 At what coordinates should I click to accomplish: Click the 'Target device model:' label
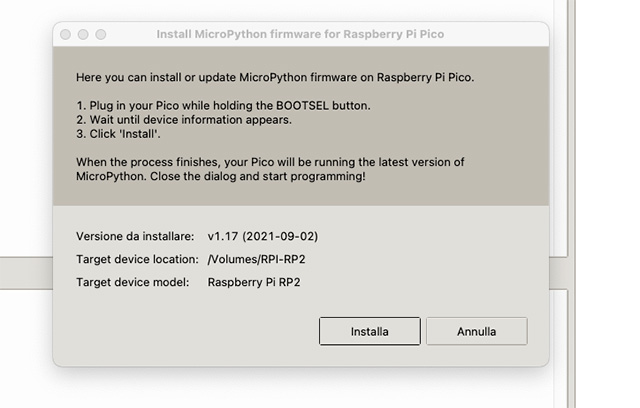point(130,282)
